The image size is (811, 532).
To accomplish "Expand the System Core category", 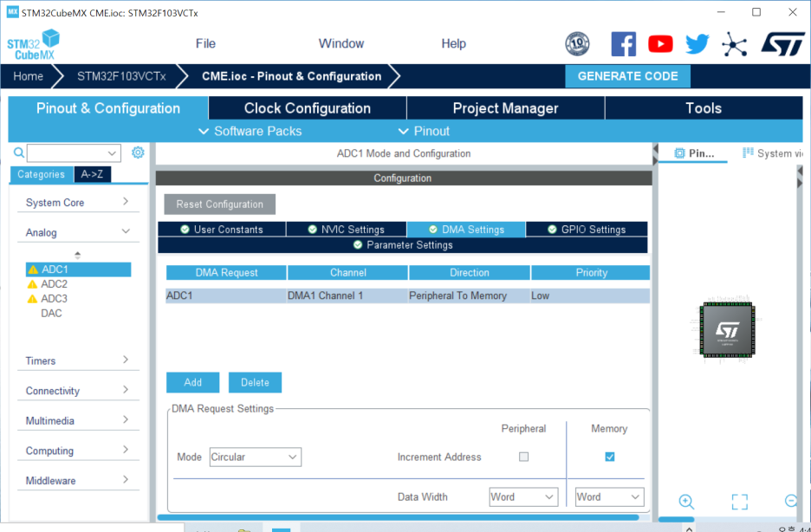I will tap(78, 203).
